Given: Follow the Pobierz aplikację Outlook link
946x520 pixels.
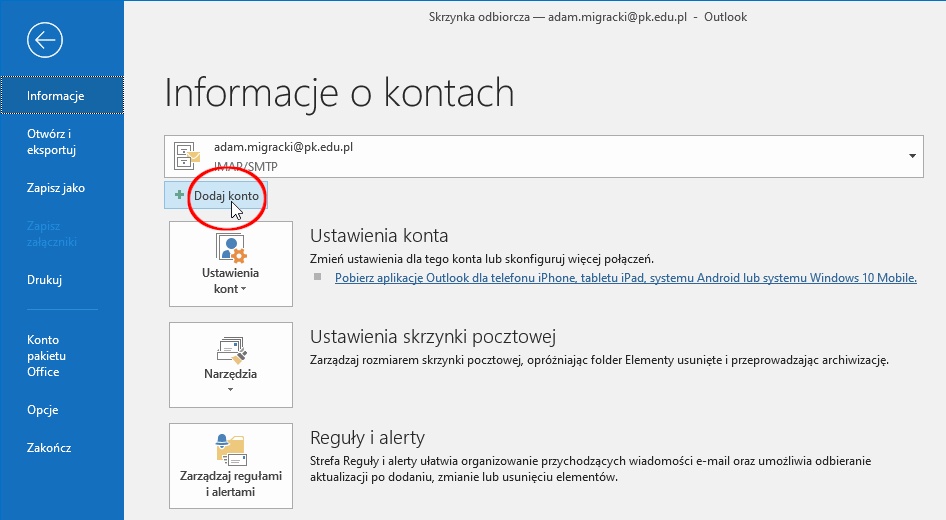Looking at the screenshot, I should [625, 278].
